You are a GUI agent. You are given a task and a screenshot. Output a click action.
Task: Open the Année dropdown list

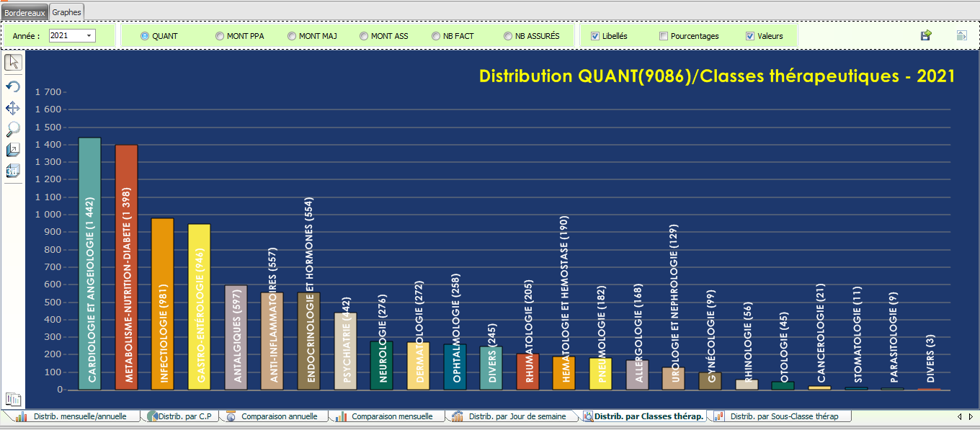[x=89, y=36]
